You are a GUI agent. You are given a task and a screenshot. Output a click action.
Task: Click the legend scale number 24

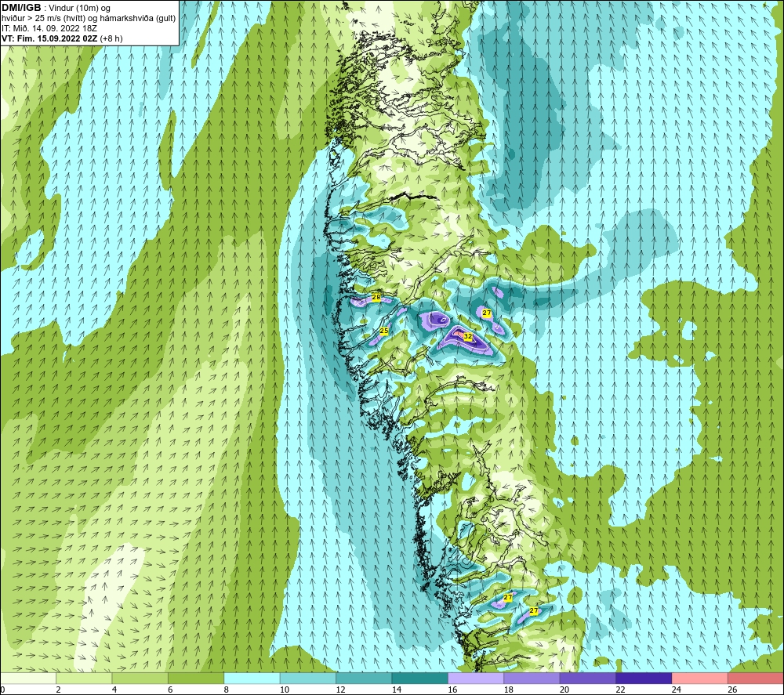tap(676, 690)
